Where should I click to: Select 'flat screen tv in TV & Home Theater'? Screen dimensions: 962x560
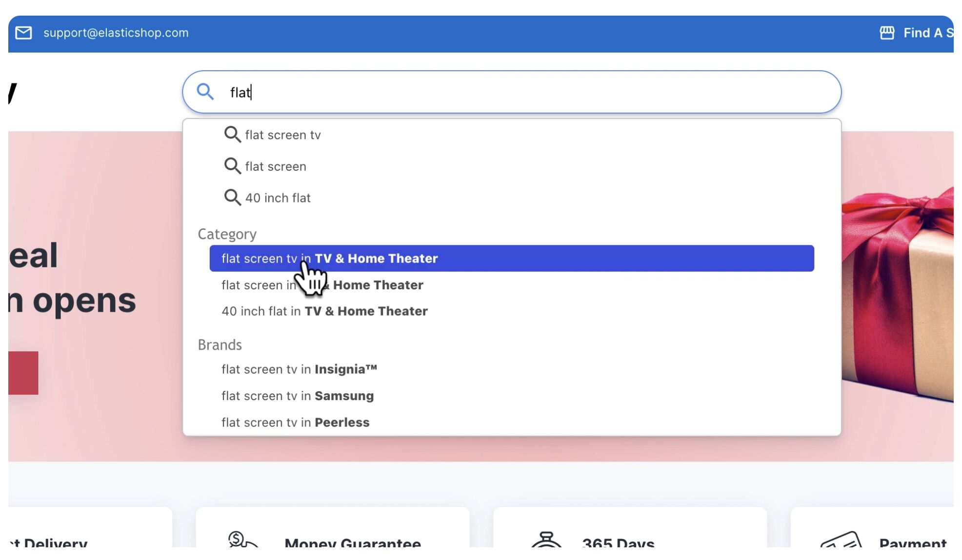point(329,259)
